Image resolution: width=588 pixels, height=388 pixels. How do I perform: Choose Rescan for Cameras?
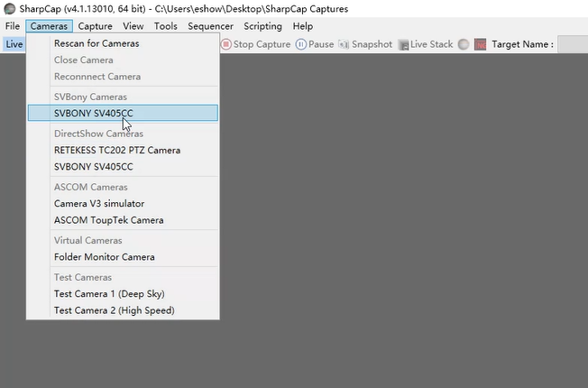96,43
